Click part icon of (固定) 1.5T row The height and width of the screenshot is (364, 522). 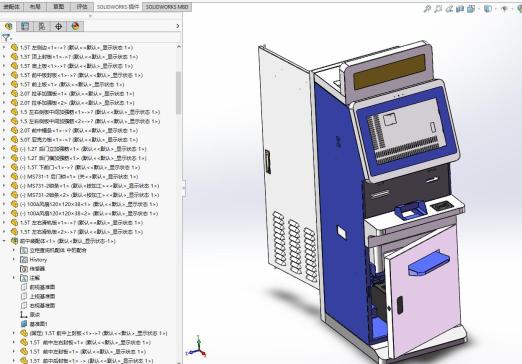24,333
